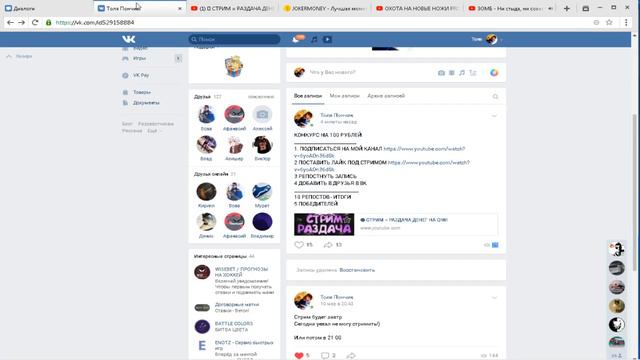Open the first YouTube link in contest post
The height and width of the screenshot is (360, 640).
tap(424, 149)
